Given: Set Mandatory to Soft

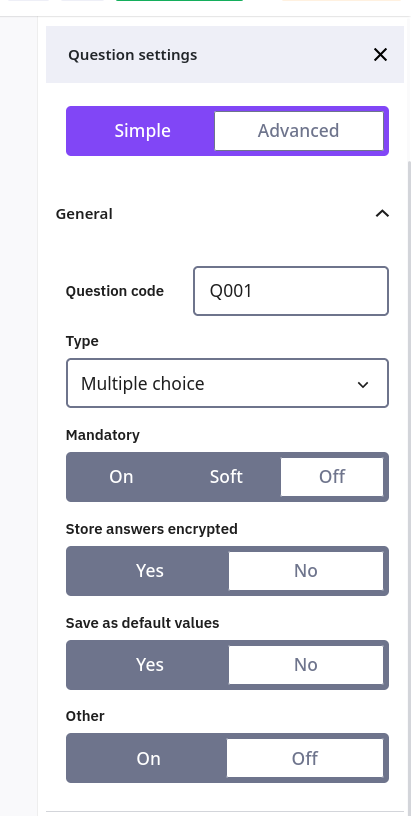Looking at the screenshot, I should pyautogui.click(x=226, y=477).
